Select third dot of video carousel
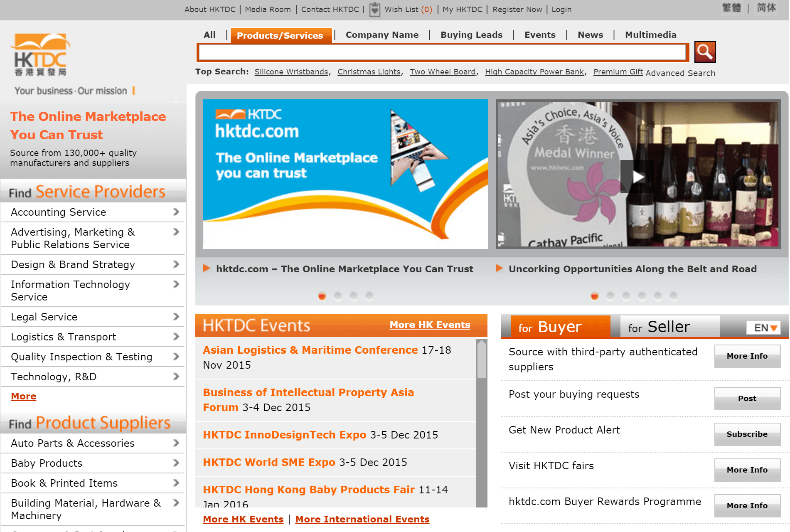Screen dimensions: 790x532 pyautogui.click(x=626, y=296)
